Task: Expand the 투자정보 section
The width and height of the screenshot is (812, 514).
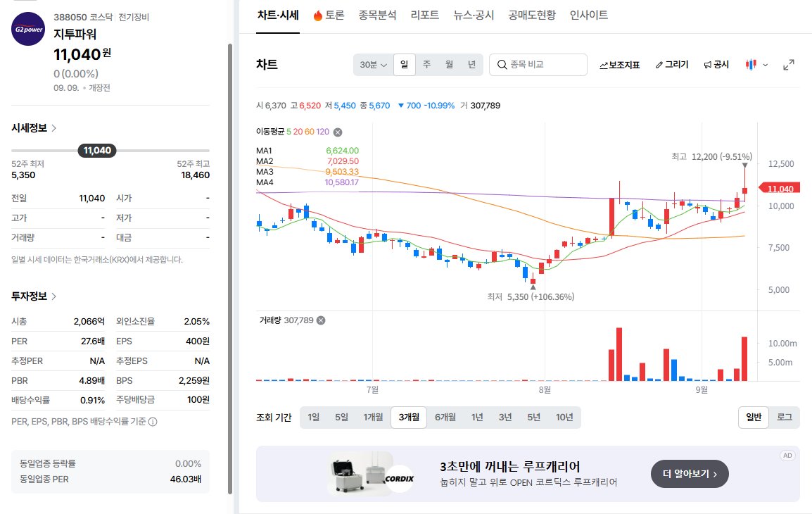Action: [x=34, y=296]
